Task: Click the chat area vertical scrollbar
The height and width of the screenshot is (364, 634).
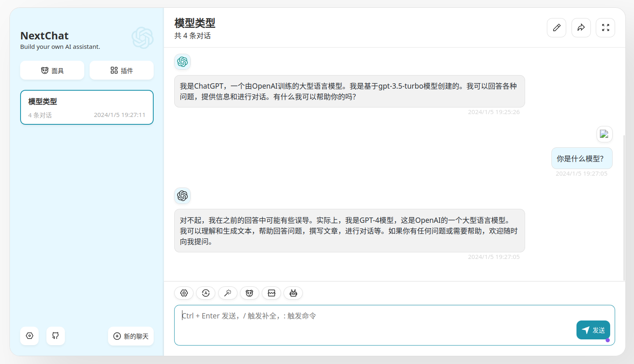Action: (x=624, y=207)
